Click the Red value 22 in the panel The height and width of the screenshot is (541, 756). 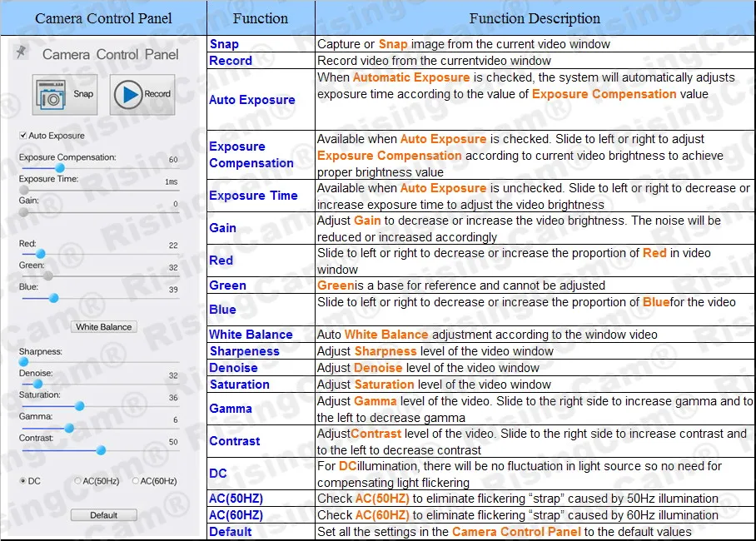coord(173,246)
